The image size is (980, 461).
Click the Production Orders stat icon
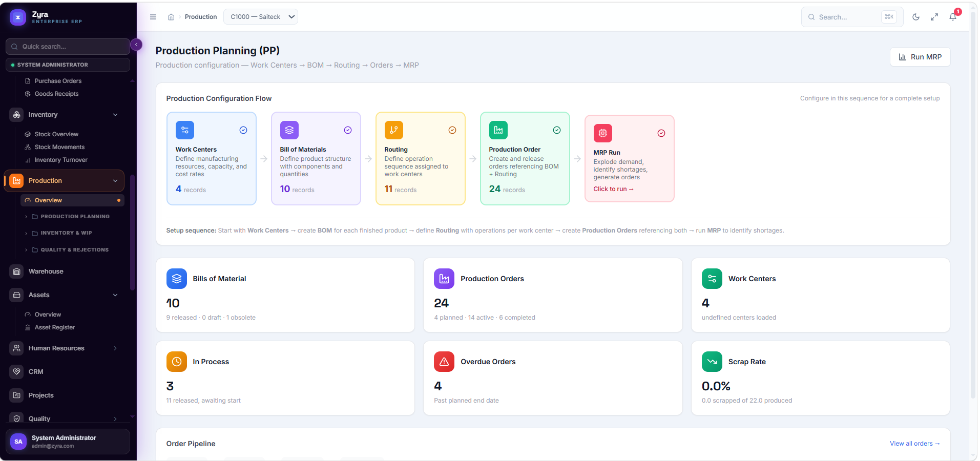(444, 279)
